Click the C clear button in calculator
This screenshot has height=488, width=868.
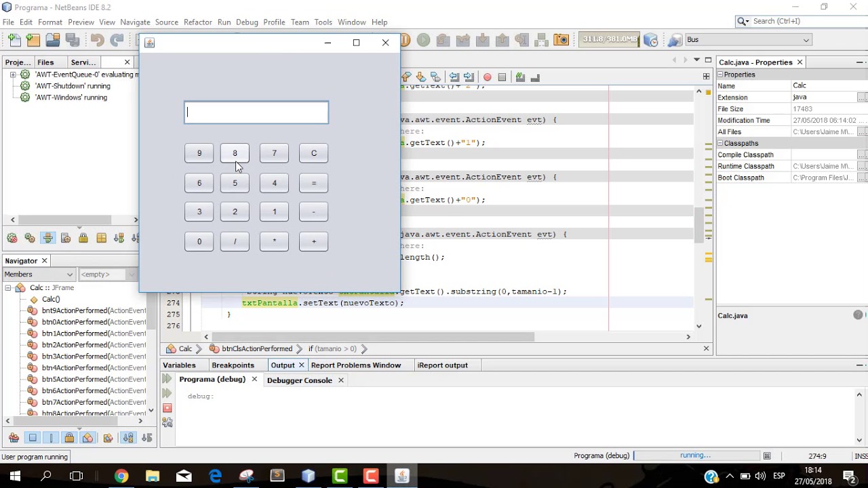[x=313, y=153]
